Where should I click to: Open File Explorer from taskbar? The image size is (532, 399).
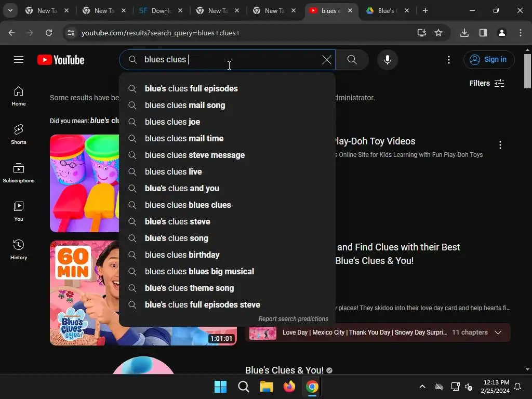[267, 387]
